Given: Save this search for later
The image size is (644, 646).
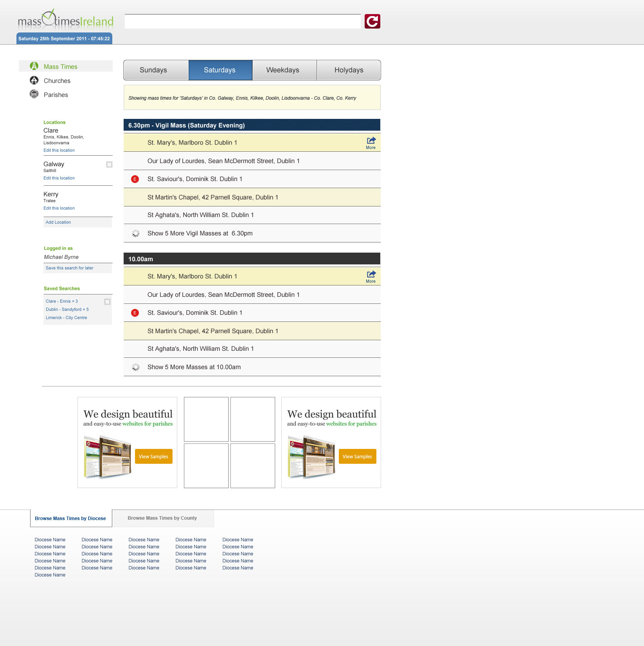Looking at the screenshot, I should (70, 268).
